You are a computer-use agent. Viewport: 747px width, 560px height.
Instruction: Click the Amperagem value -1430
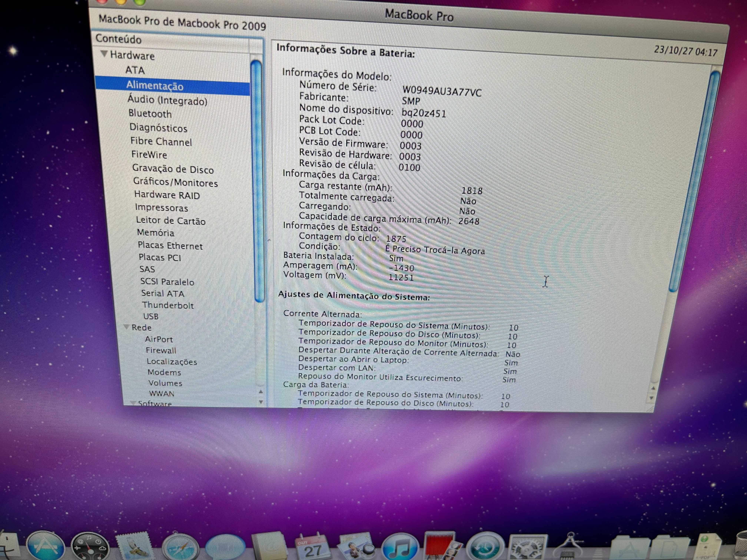point(401,268)
